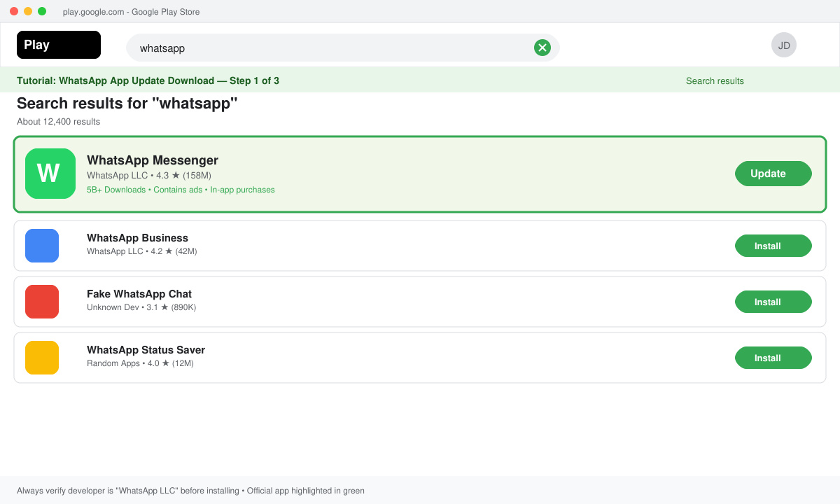Click inside the whatsapp search box
Screen dimensions: 840x504
343,48
